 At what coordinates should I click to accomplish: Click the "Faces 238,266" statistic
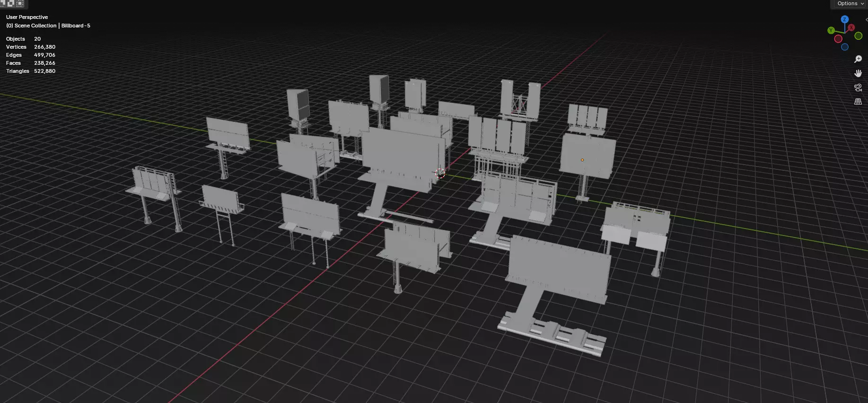coord(31,63)
